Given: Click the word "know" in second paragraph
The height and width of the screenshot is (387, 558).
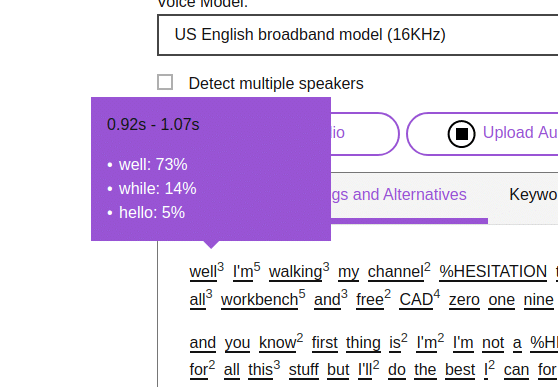Looking at the screenshot, I should pos(277,343).
